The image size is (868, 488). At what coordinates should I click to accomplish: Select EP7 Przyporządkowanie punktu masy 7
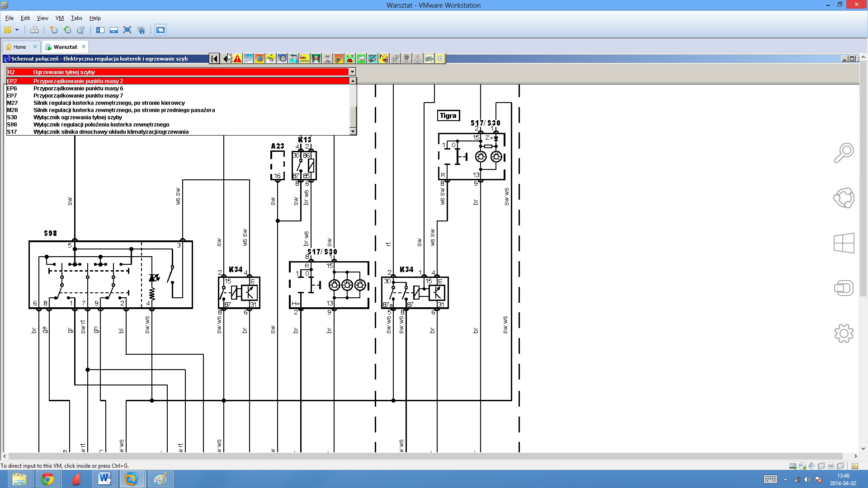point(178,96)
